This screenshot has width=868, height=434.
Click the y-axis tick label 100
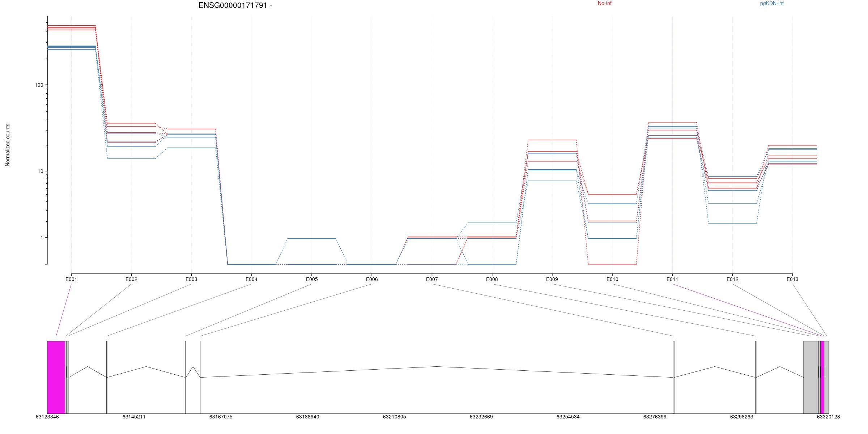pyautogui.click(x=39, y=85)
